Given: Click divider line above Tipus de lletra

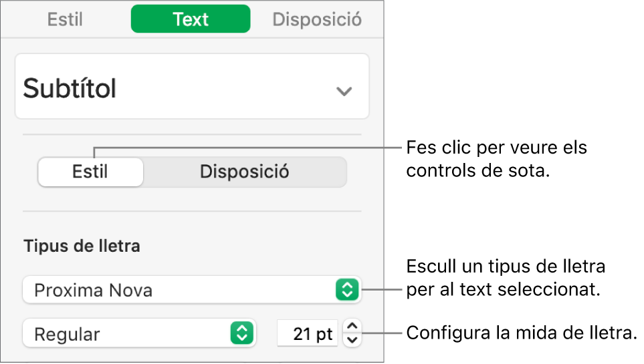Looking at the screenshot, I should (x=191, y=212).
